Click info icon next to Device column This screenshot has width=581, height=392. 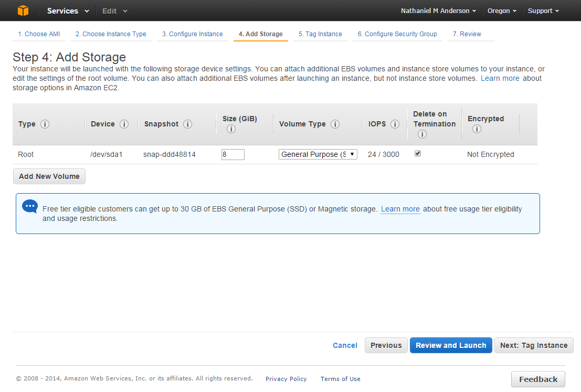pyautogui.click(x=124, y=124)
